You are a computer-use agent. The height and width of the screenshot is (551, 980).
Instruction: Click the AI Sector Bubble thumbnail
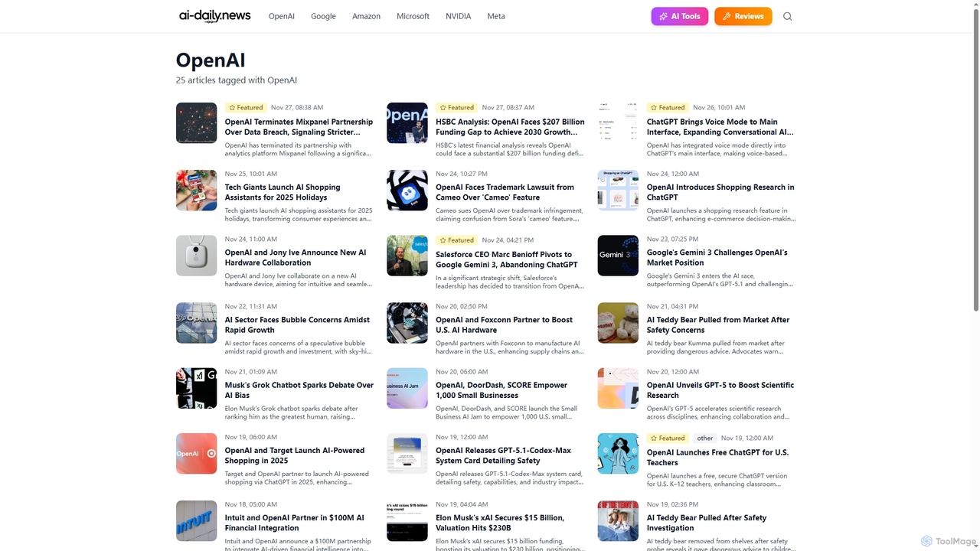pyautogui.click(x=196, y=323)
